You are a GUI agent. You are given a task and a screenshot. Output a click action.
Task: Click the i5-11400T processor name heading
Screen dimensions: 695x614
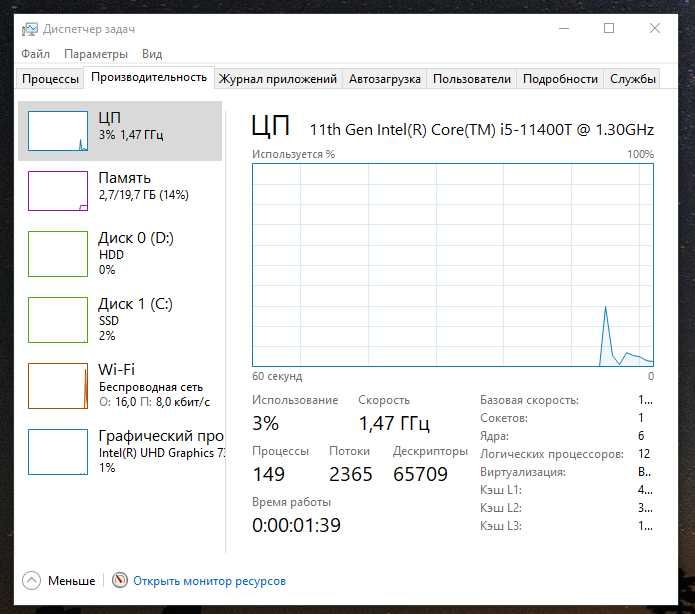tap(481, 129)
